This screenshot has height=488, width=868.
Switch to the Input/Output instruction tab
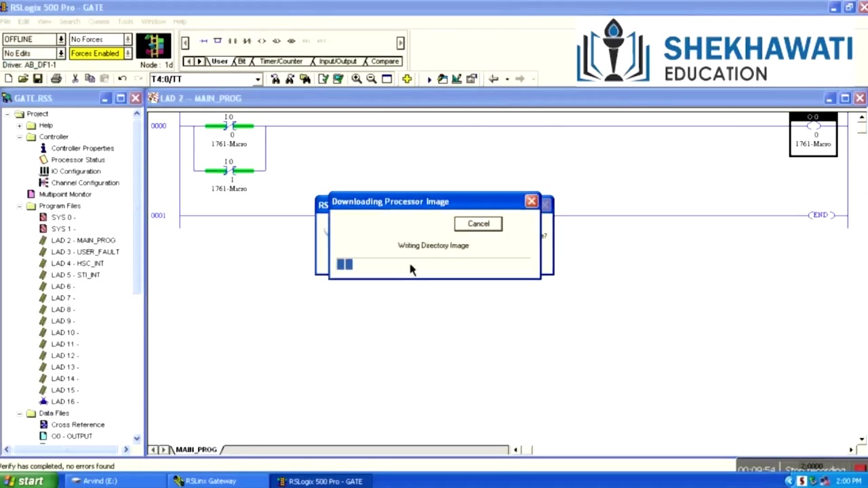[x=338, y=62]
